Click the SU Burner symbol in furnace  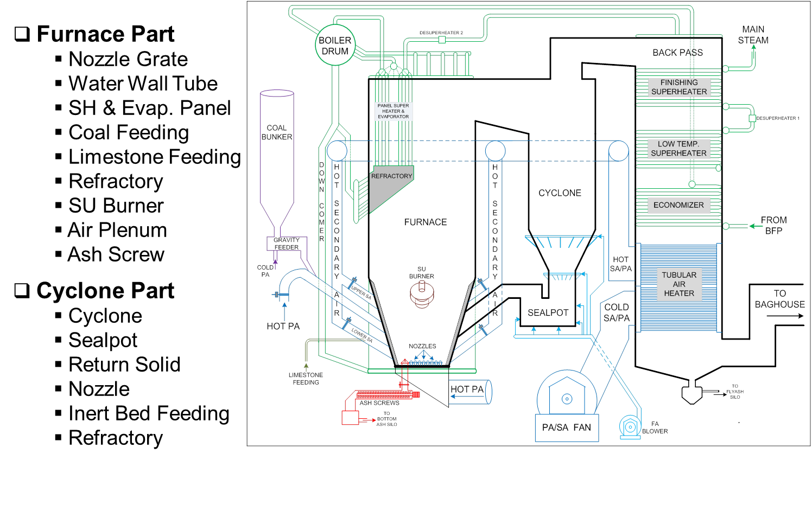tap(422, 295)
